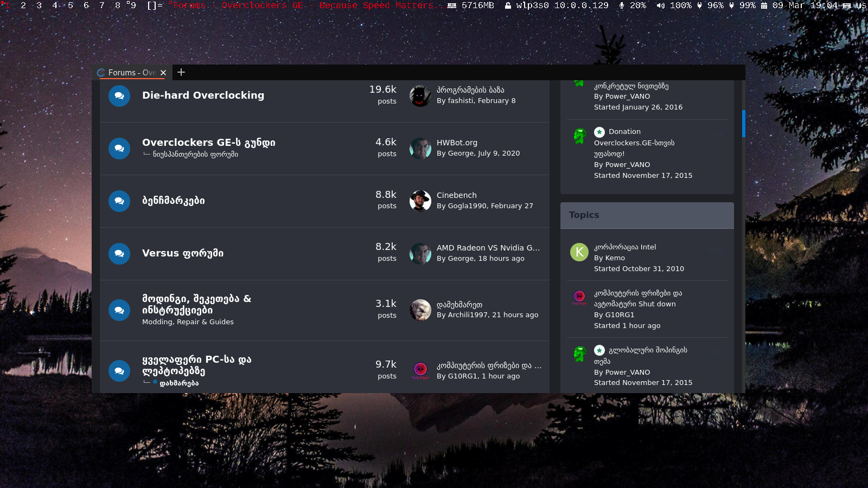This screenshot has width=868, height=488.
Task: Click the Versus forum speech bubble icon
Action: tap(119, 254)
